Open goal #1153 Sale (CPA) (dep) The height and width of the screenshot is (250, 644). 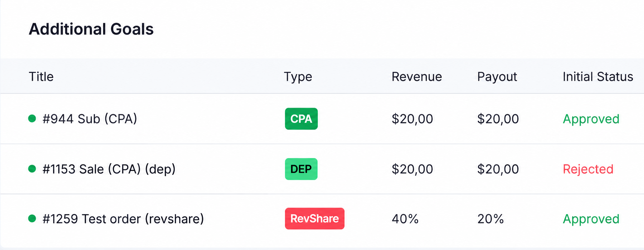(109, 169)
